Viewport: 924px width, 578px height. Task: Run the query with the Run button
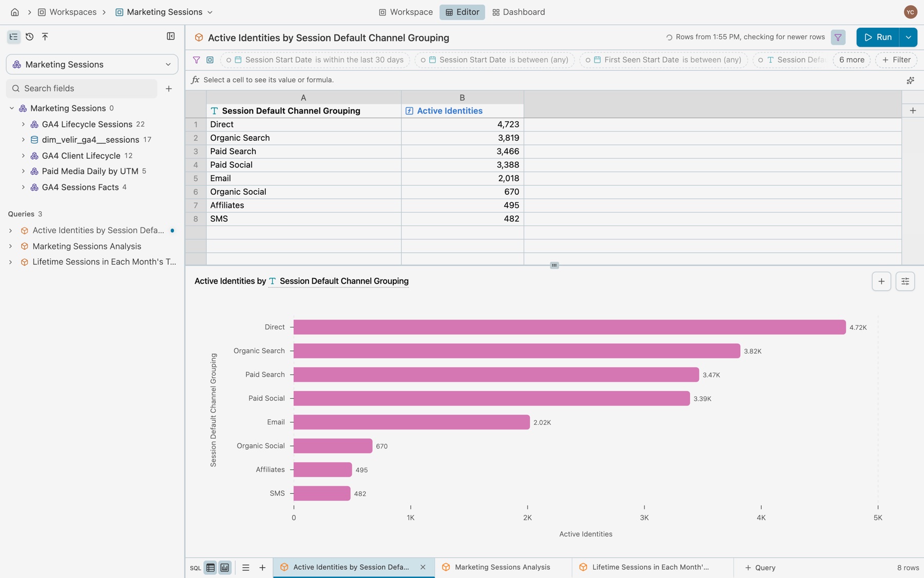point(878,37)
